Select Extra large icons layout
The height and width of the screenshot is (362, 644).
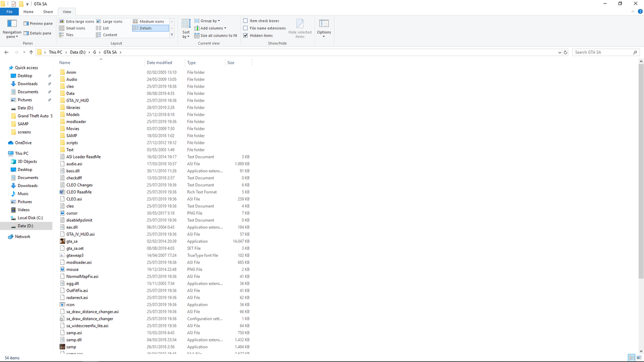(x=76, y=22)
